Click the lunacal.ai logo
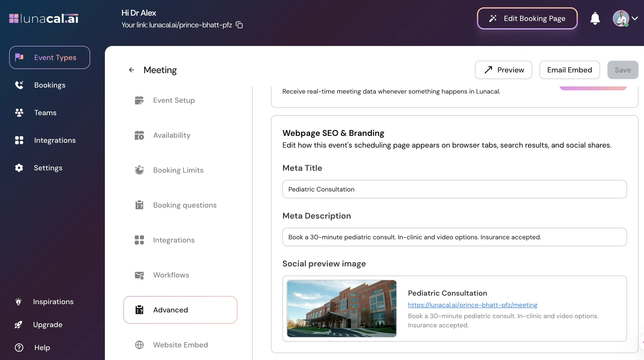 point(44,18)
